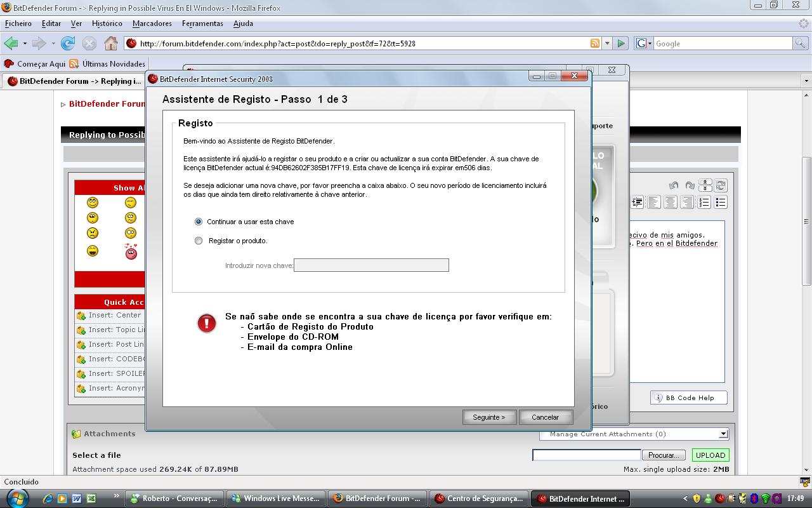Image resolution: width=812 pixels, height=508 pixels.
Task: Click numbered list icon in forum editor
Action: (704, 203)
